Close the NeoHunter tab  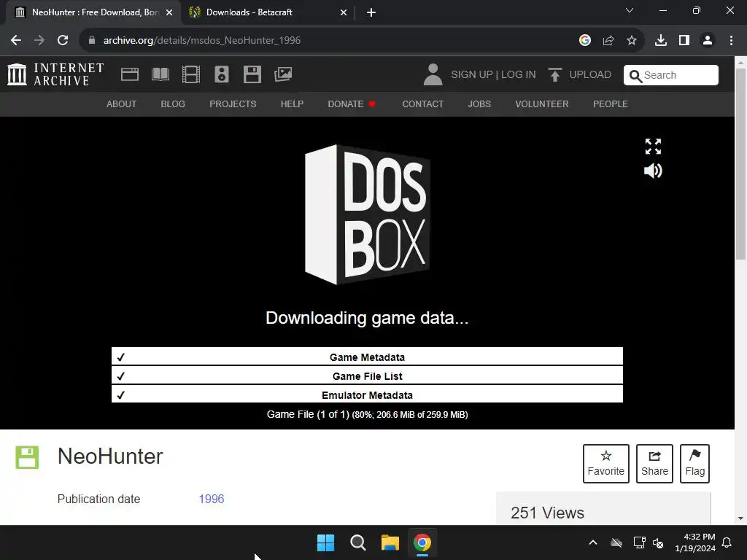[169, 12]
